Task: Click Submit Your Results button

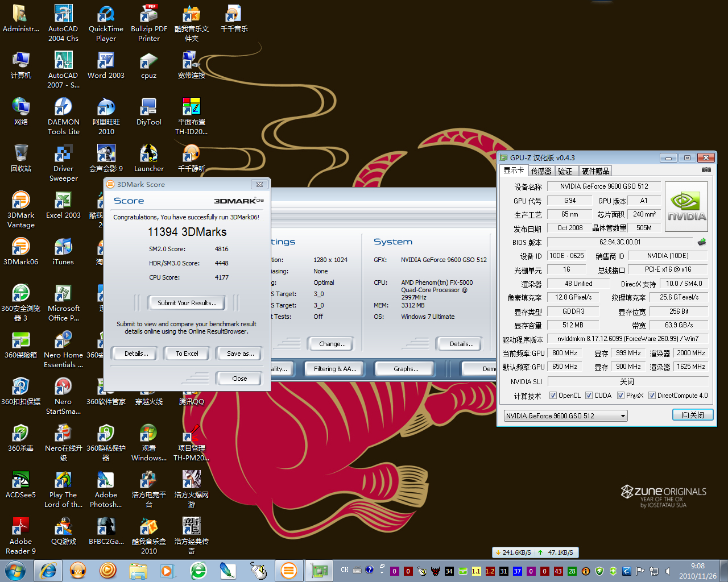Action: (187, 303)
